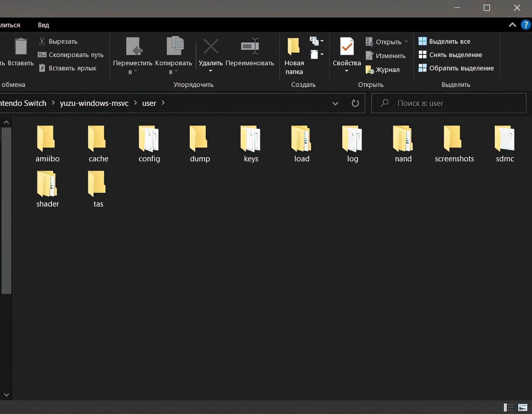This screenshot has height=414, width=532.
Task: Expand the address bar history dropdown
Action: [x=335, y=103]
